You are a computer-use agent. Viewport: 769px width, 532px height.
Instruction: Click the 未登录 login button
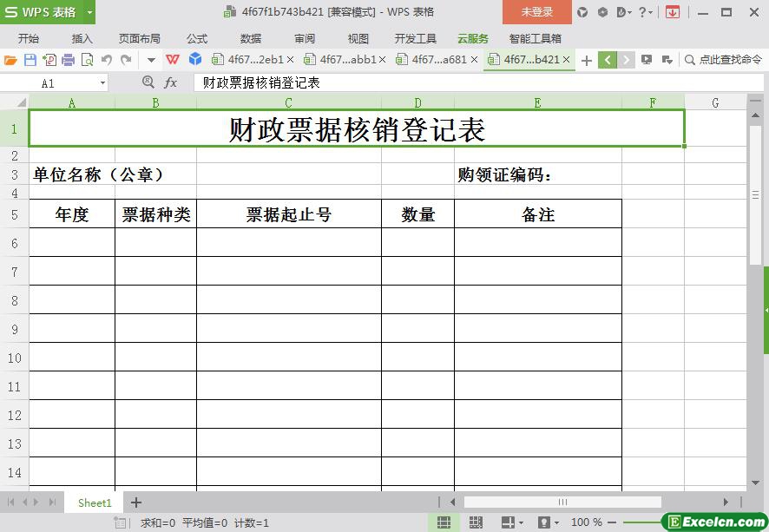(536, 12)
